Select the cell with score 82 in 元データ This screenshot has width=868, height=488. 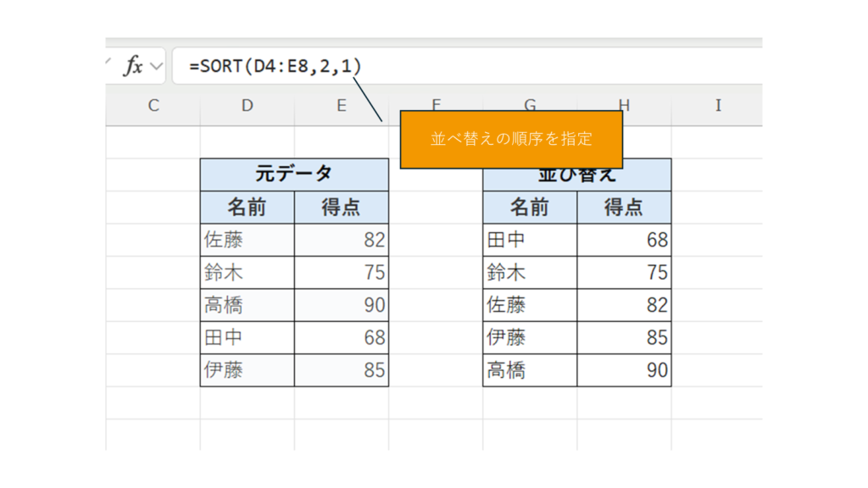(341, 240)
